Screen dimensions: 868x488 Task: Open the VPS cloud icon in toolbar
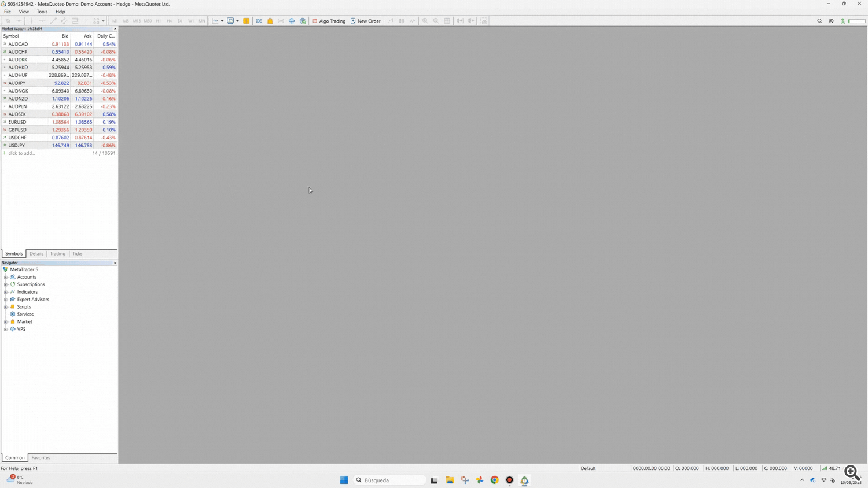(292, 21)
